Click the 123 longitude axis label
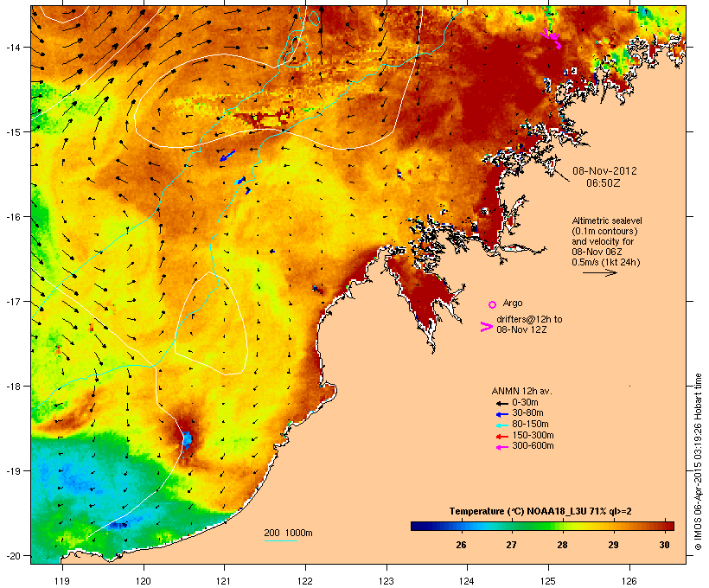This screenshot has width=709, height=588. (386, 581)
